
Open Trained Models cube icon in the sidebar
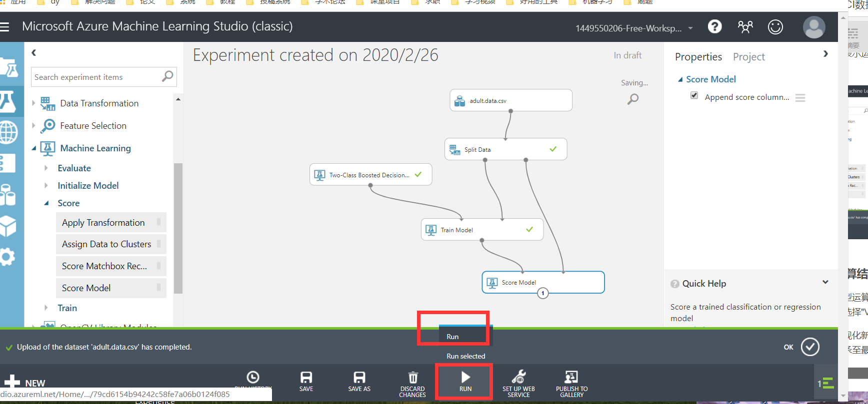7,226
